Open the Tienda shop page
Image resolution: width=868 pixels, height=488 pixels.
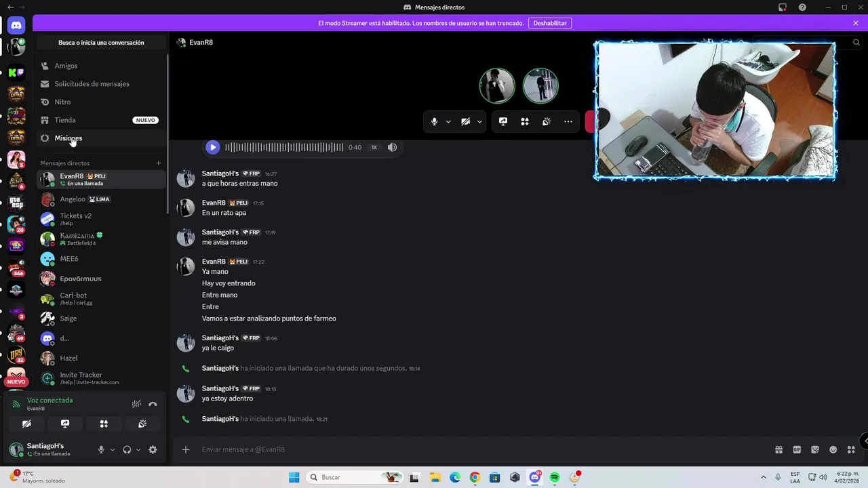(x=100, y=120)
